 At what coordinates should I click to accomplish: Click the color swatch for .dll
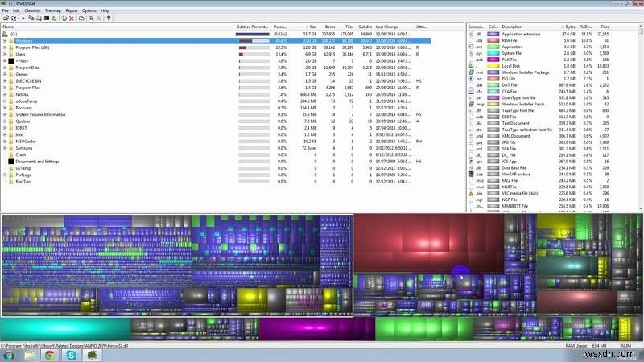493,34
